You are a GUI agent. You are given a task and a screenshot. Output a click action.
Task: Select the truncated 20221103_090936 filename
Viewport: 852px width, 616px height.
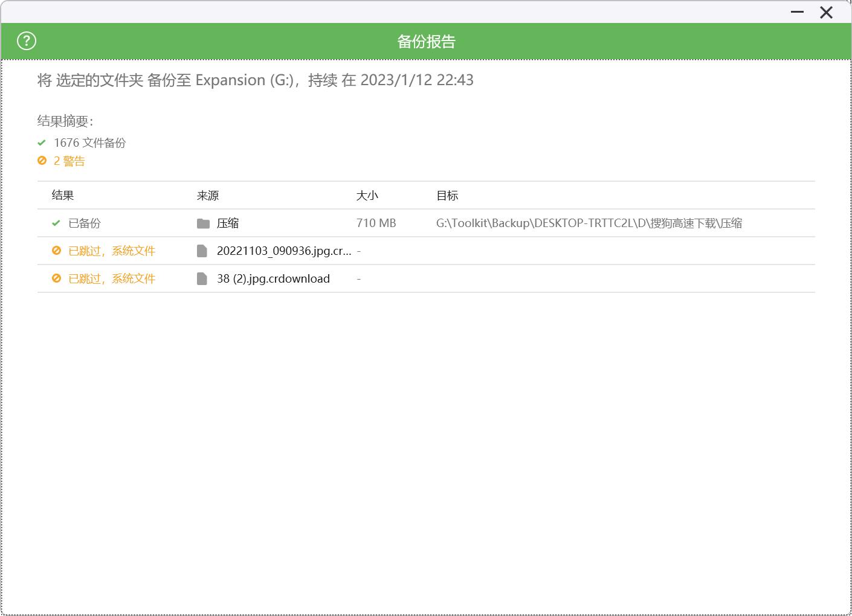284,251
